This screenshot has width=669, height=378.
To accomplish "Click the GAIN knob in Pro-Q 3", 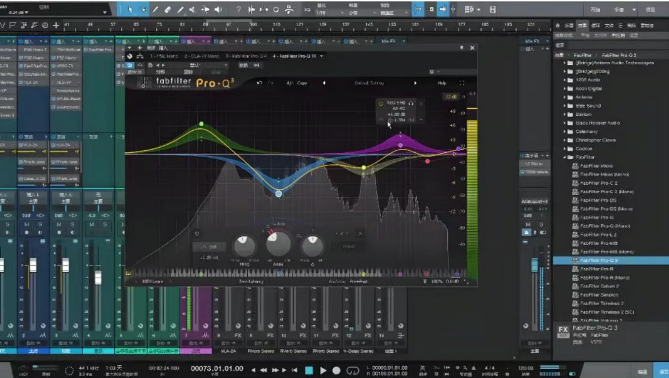I will [x=279, y=244].
